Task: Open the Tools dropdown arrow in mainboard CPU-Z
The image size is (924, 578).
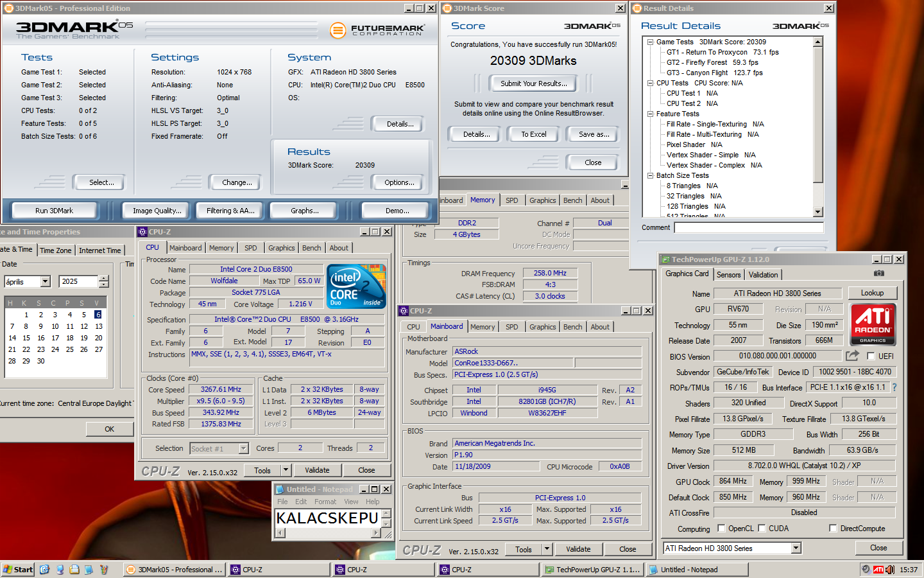Action: click(x=547, y=549)
